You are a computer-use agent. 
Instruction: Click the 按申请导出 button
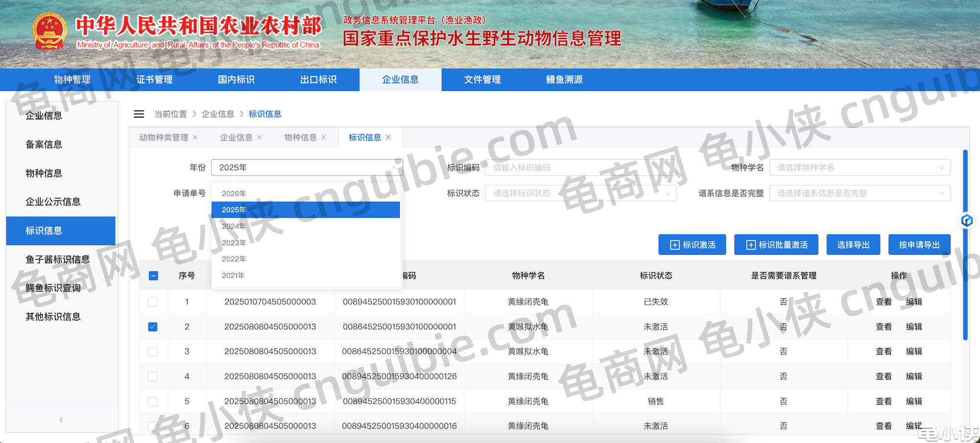pos(919,245)
